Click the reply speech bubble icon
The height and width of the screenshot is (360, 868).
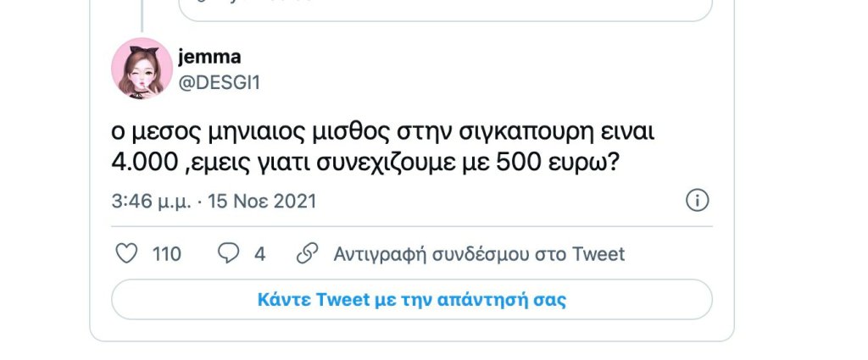[x=228, y=253]
